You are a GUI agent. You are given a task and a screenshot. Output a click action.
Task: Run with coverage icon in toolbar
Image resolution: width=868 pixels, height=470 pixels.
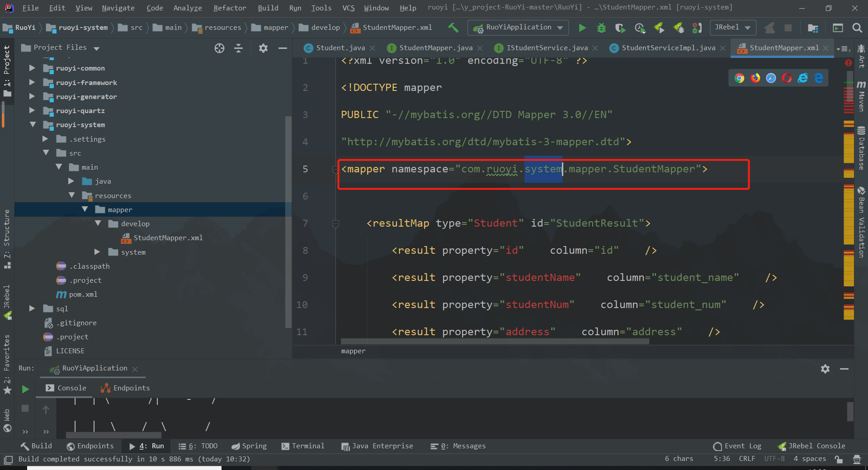pos(620,28)
